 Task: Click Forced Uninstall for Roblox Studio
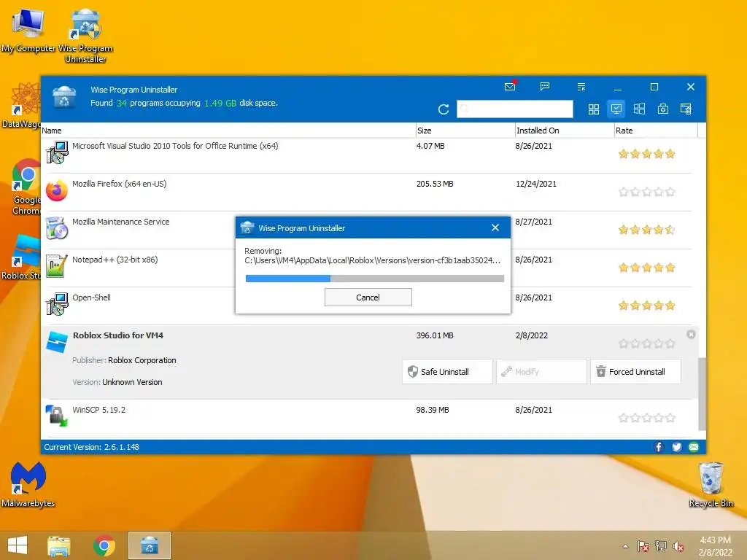click(x=635, y=371)
